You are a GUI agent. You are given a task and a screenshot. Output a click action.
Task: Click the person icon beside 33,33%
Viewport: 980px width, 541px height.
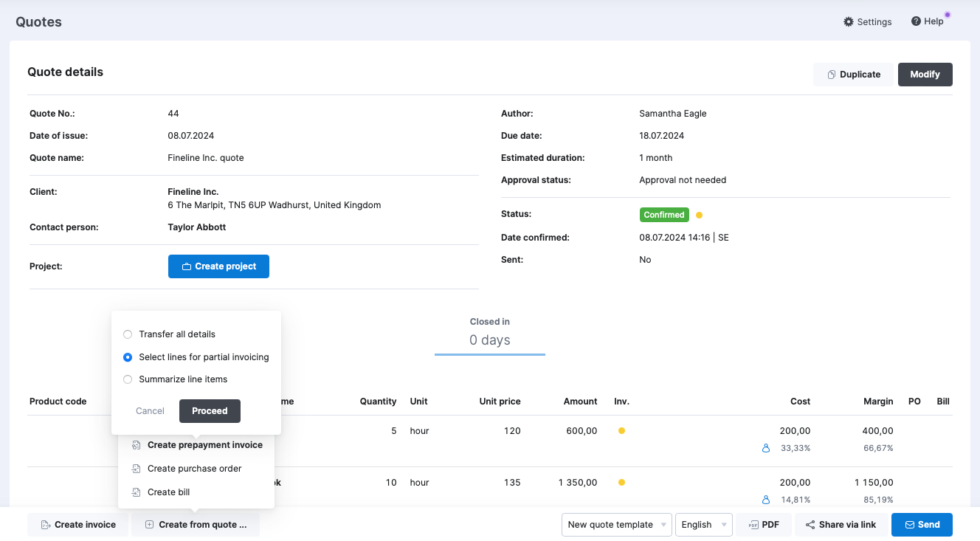(x=766, y=448)
